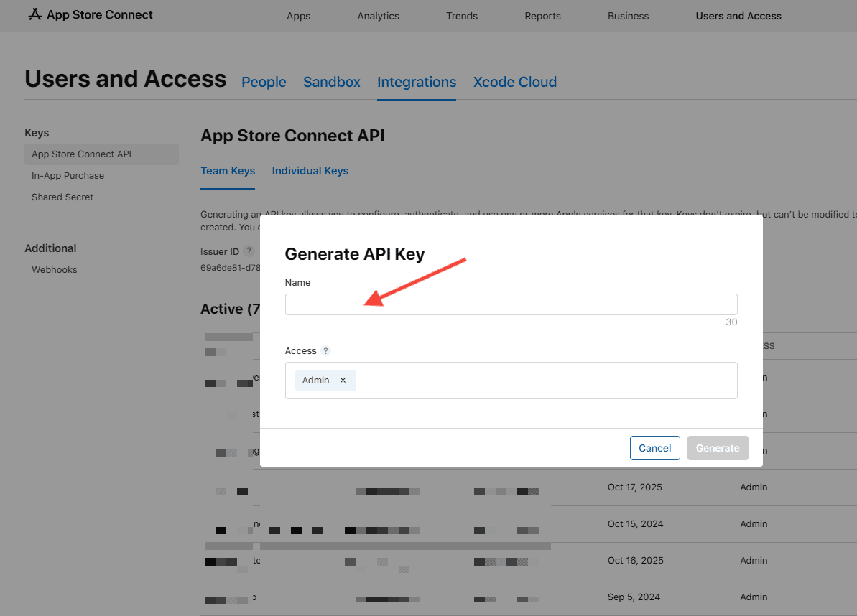Click Admin in the Oct 17, 2025 row
Viewport: 857px width, 616px height.
(x=754, y=487)
